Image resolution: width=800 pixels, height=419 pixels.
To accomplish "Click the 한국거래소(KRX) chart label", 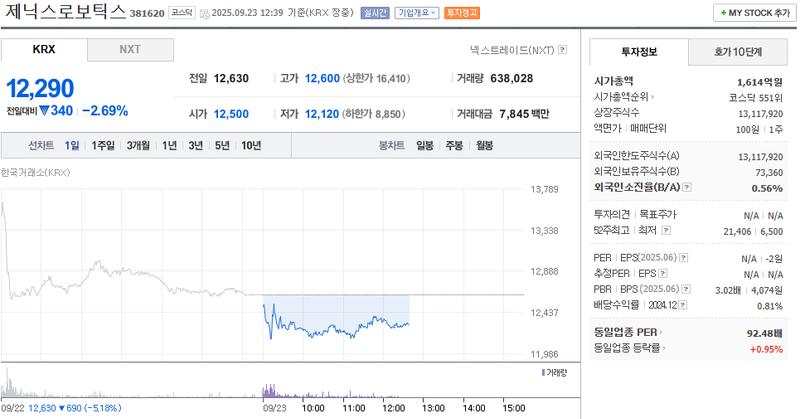I will click(36, 172).
